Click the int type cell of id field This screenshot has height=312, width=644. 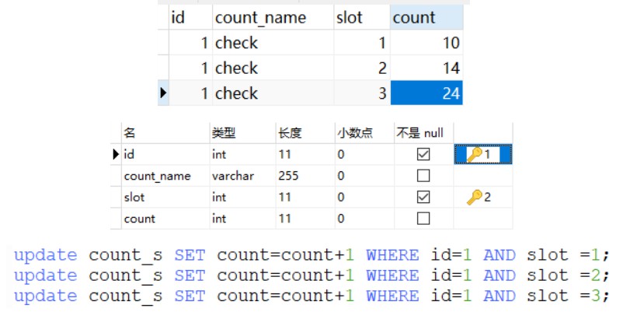242,154
